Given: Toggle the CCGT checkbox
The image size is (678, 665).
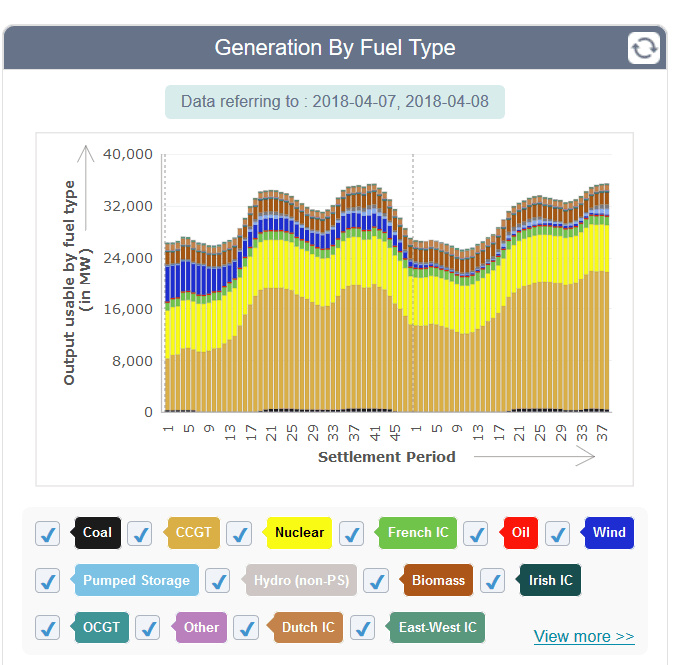Looking at the screenshot, I should point(140,534).
